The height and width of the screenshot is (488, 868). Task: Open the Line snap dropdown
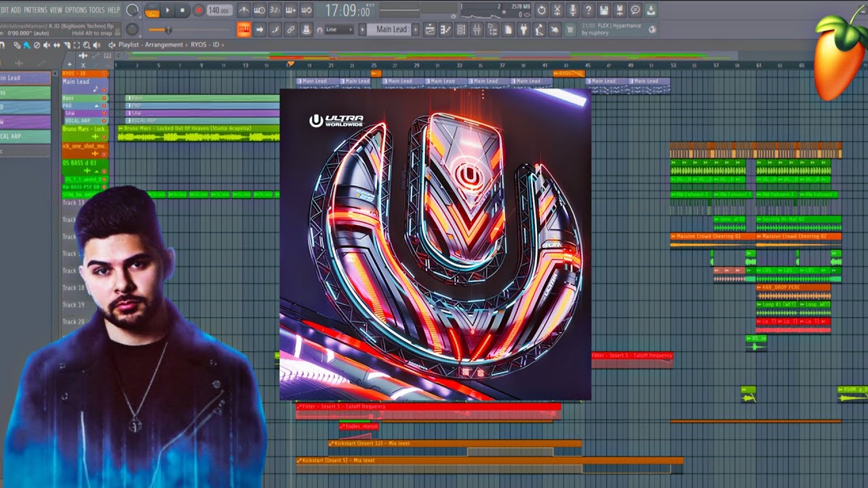pyautogui.click(x=339, y=29)
